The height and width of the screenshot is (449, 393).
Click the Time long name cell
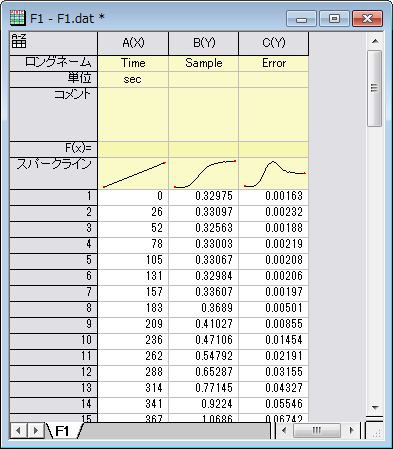click(133, 63)
